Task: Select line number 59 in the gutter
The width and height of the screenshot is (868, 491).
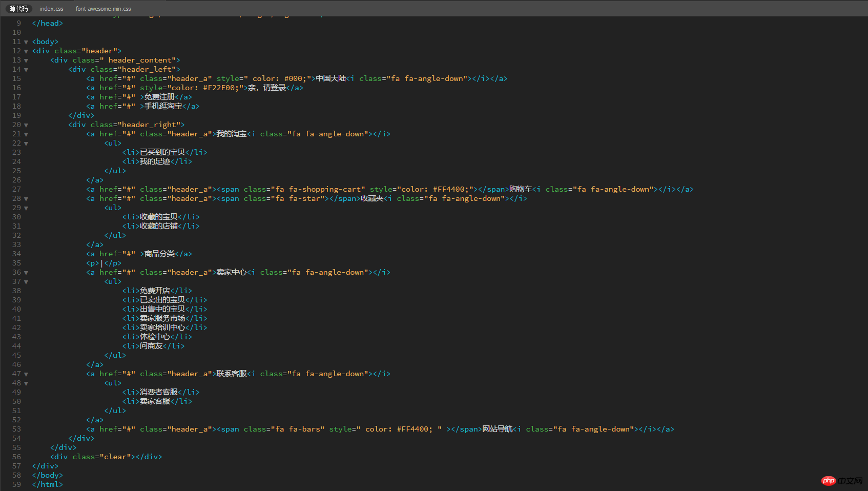Action: 17,484
